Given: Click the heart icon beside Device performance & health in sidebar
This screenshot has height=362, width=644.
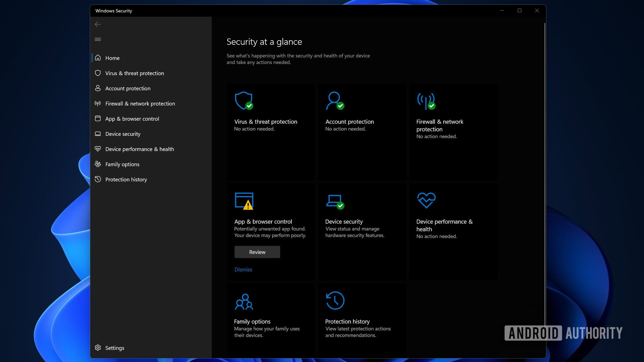Looking at the screenshot, I should [98, 148].
